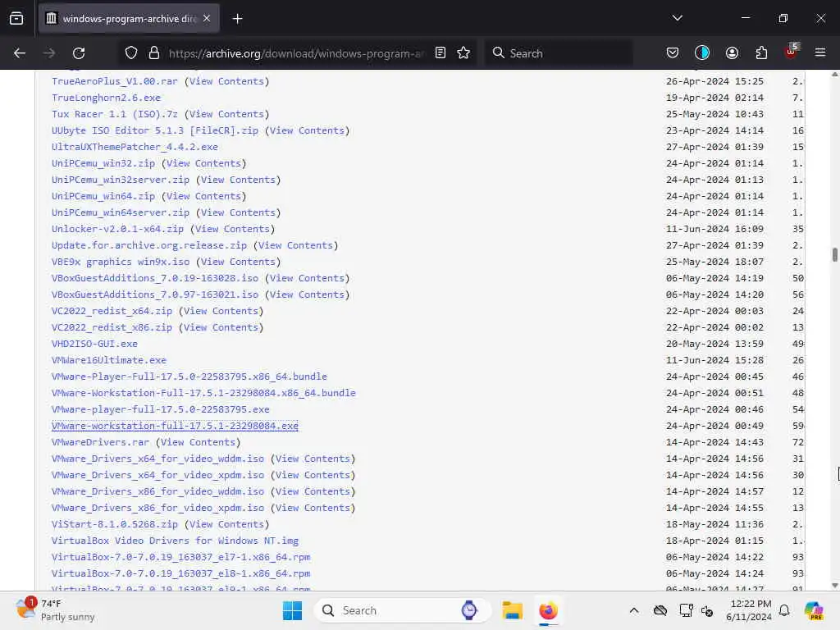Download VirtualBox-7.0 el8 rpm package
The width and height of the screenshot is (840, 630).
pos(180,573)
